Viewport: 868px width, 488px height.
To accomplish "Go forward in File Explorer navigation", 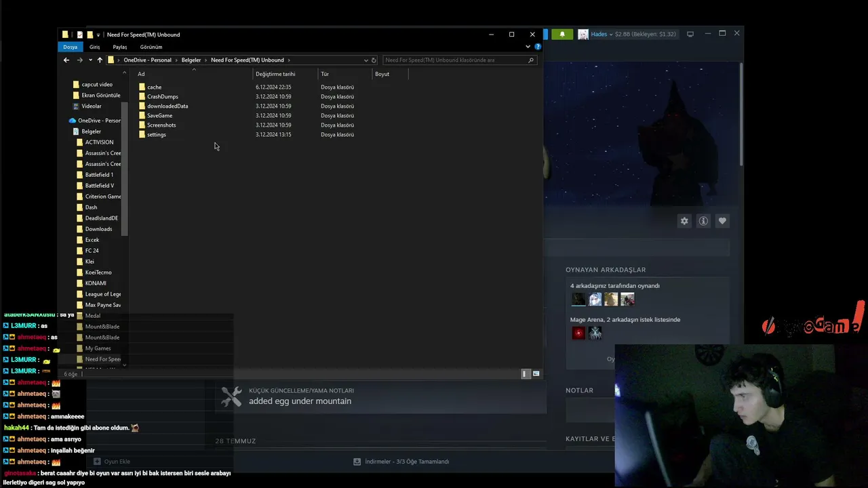I will tap(79, 60).
